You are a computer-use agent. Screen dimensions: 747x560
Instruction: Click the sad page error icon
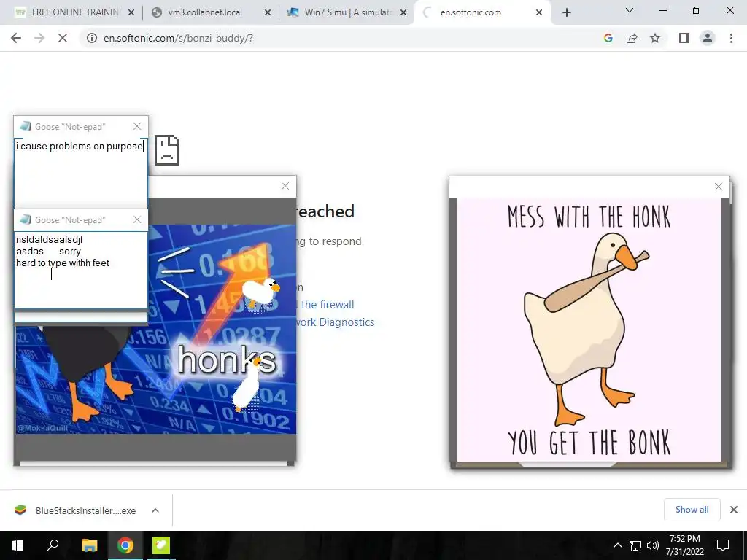167,150
